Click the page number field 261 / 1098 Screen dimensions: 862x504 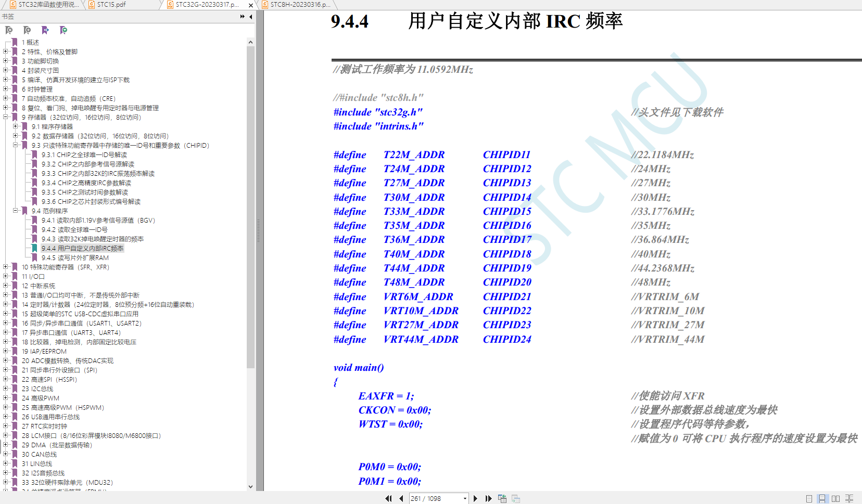click(x=435, y=498)
